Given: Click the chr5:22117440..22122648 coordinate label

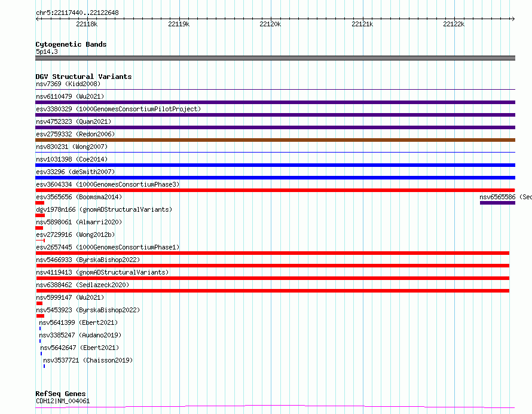Looking at the screenshot, I should pyautogui.click(x=77, y=13).
